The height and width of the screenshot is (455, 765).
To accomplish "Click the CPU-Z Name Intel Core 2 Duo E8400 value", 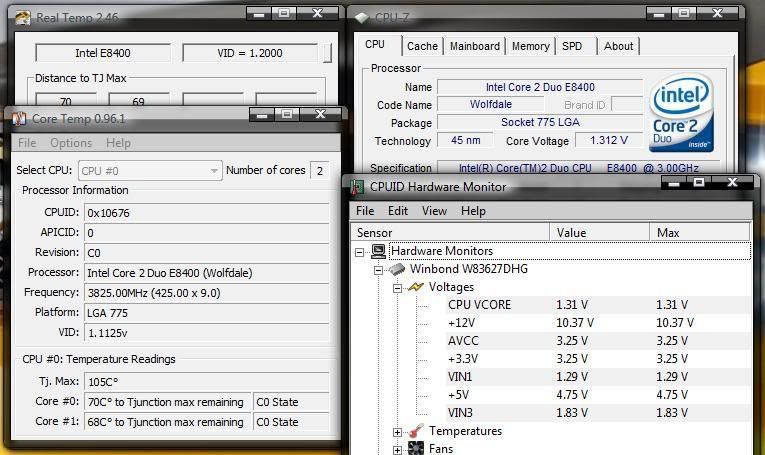I will (540, 87).
